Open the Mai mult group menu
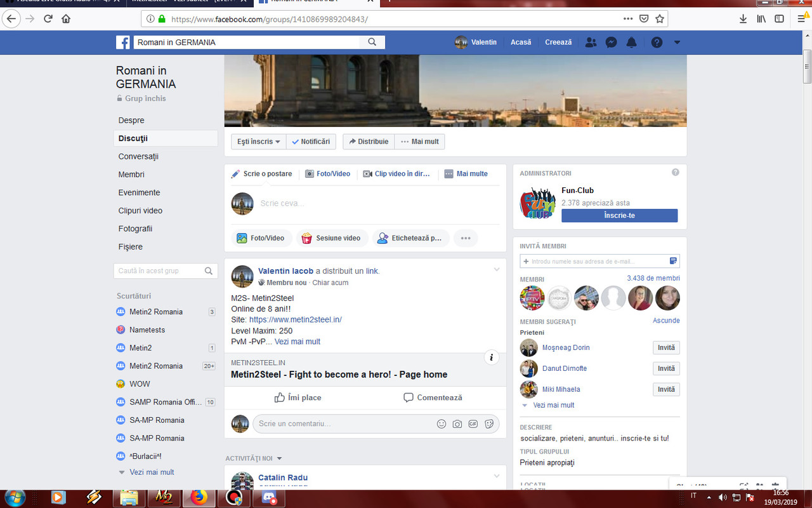This screenshot has width=812, height=508. 419,142
